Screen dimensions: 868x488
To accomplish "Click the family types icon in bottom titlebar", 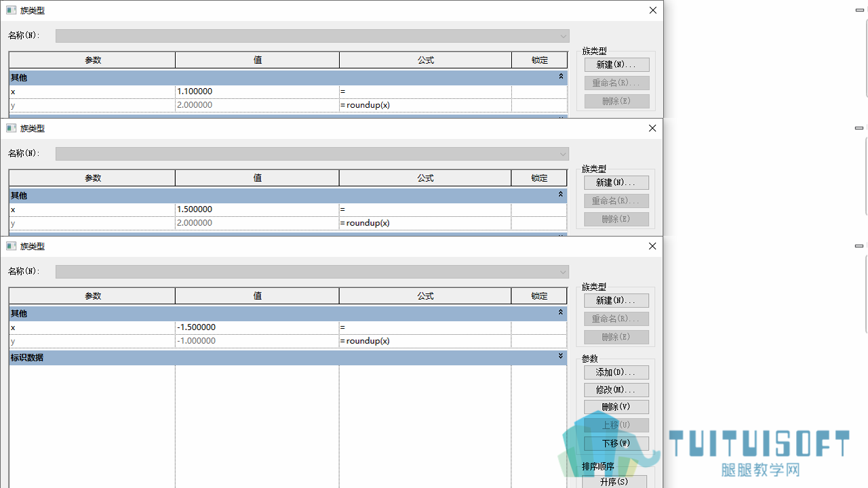I will tap(12, 246).
